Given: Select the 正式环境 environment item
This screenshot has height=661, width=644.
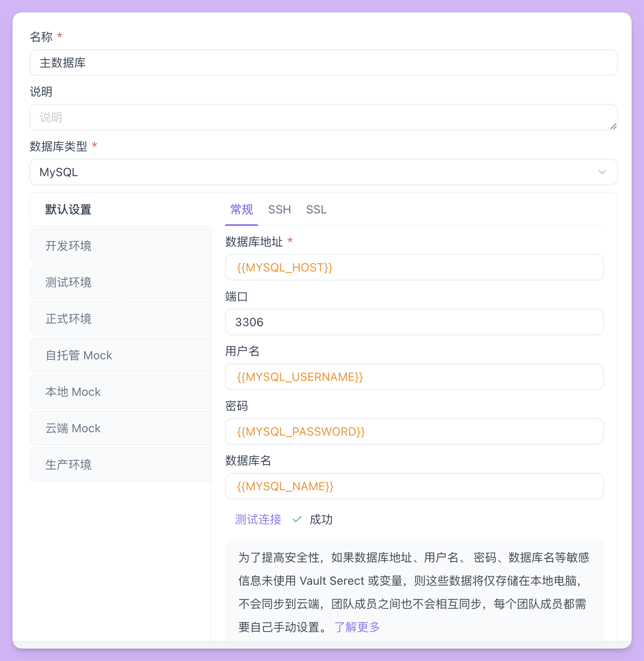Looking at the screenshot, I should [x=121, y=319].
